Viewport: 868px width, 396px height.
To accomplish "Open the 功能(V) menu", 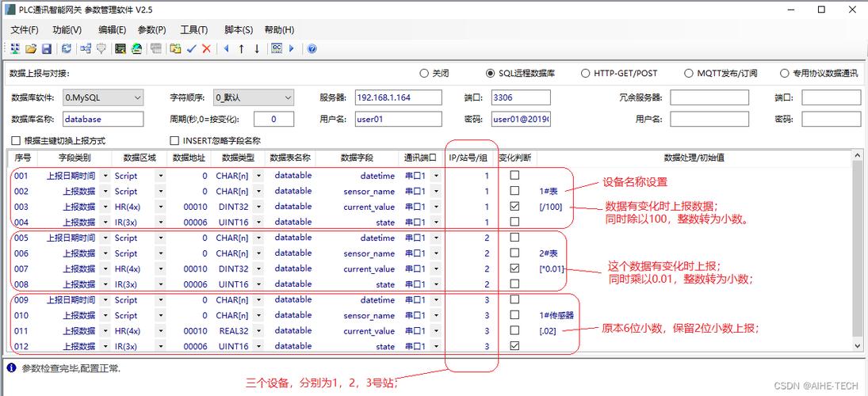I will pos(67,30).
